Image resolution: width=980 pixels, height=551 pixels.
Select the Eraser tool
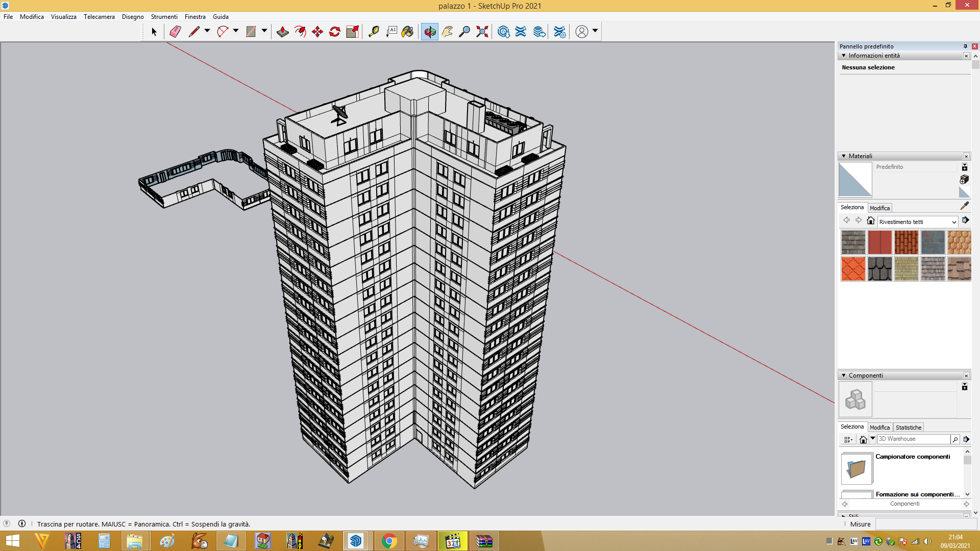coord(175,32)
